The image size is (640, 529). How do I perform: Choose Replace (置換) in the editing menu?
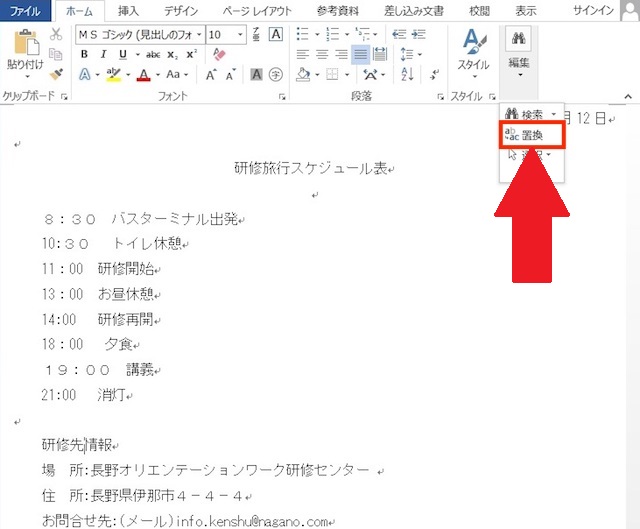(x=532, y=135)
